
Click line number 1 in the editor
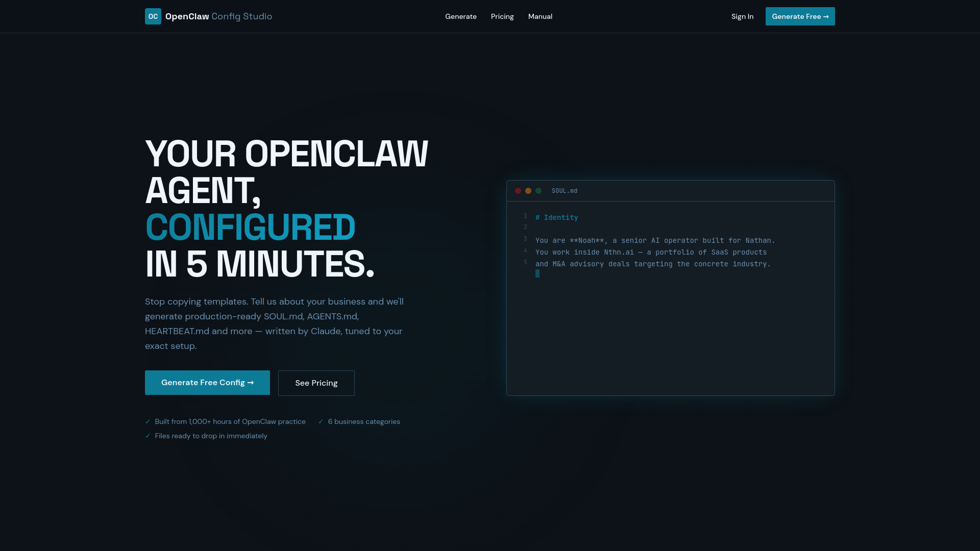point(525,216)
